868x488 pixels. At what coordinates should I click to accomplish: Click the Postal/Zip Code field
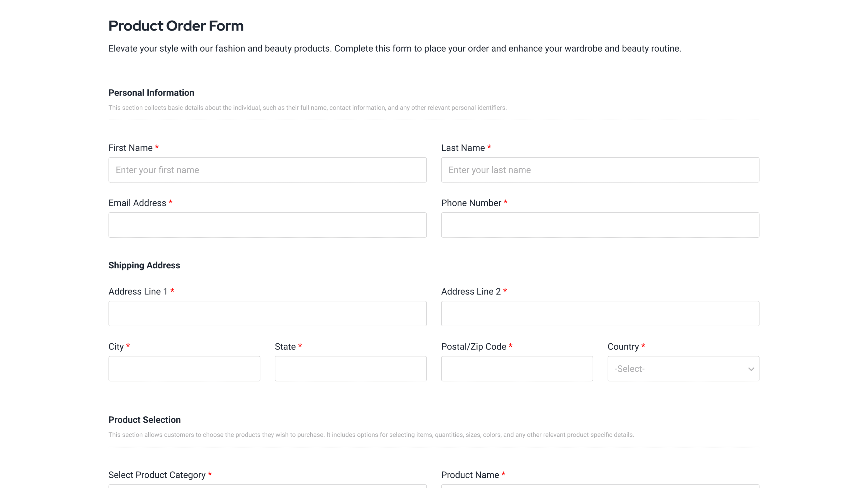coord(517,369)
